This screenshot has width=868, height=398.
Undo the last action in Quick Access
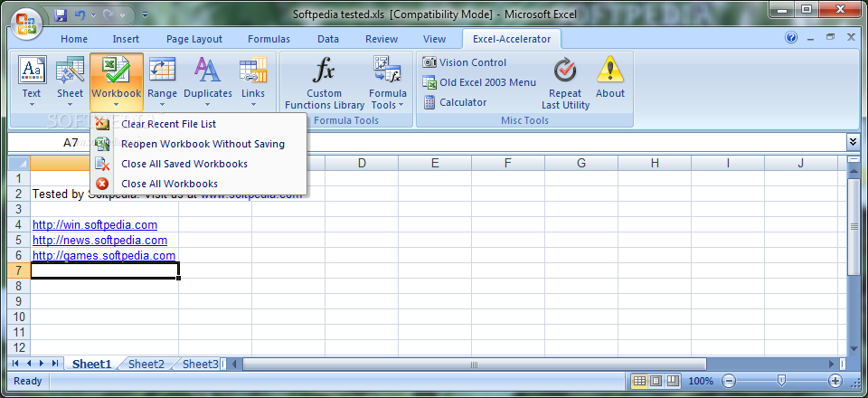(80, 15)
